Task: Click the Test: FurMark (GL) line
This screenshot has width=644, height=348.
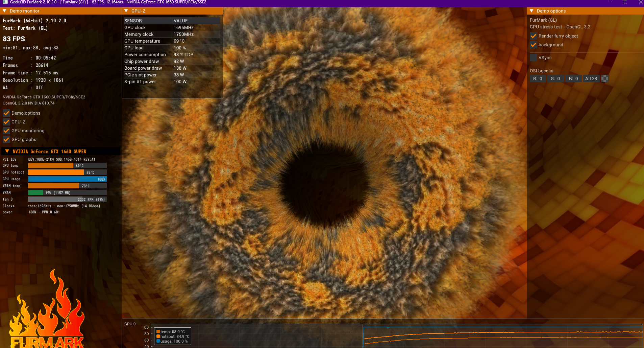Action: (25, 28)
